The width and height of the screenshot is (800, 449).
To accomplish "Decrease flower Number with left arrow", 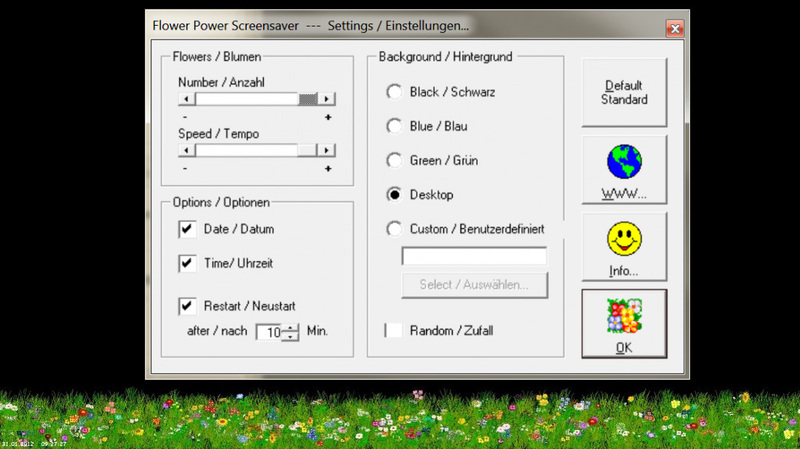I will pos(186,98).
